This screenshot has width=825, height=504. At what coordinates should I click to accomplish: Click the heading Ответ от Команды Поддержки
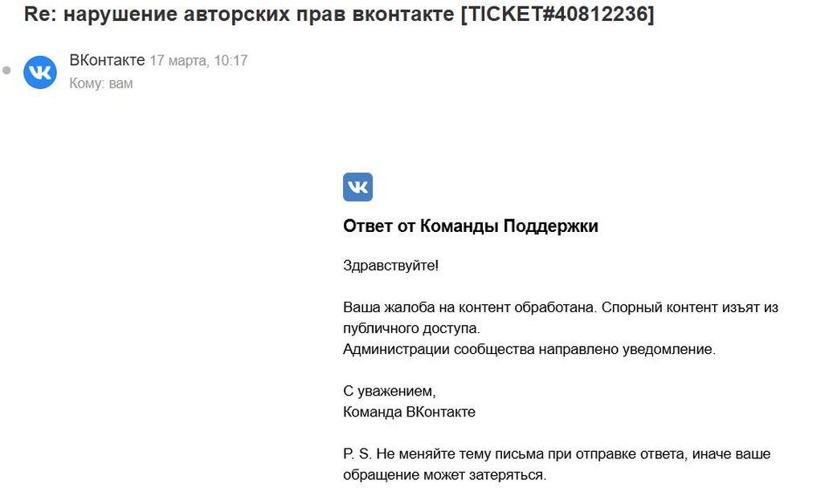[x=471, y=226]
